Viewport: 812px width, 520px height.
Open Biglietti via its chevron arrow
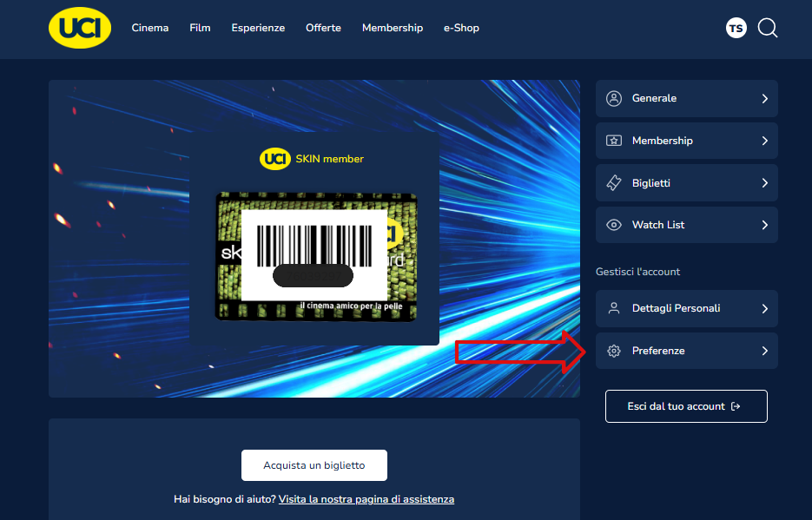point(765,183)
